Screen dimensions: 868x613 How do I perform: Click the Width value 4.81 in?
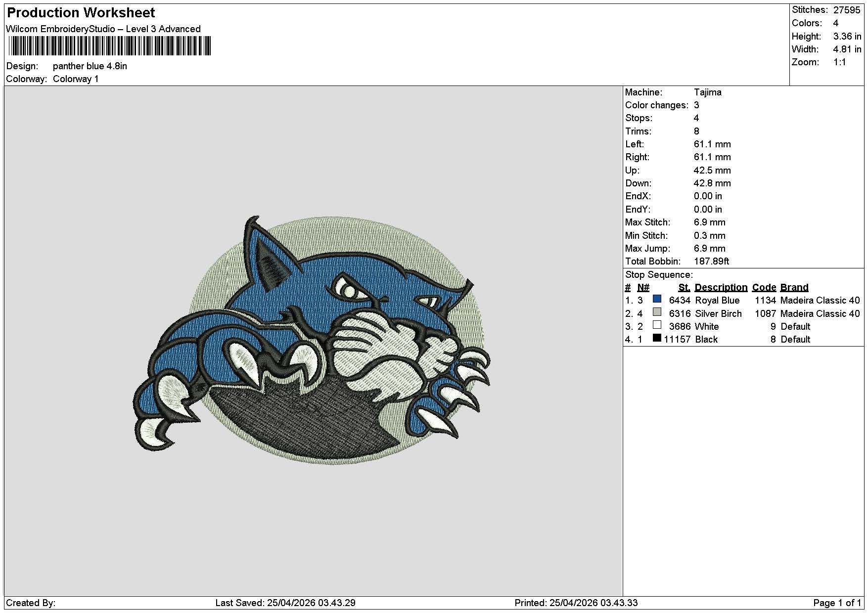pyautogui.click(x=847, y=49)
